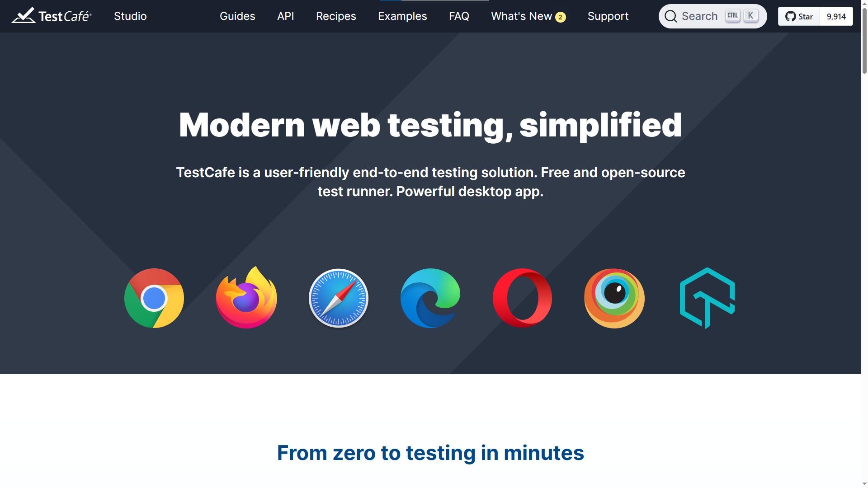This screenshot has width=868, height=488.
Task: Select Examples in the top navigation
Action: pos(402,16)
